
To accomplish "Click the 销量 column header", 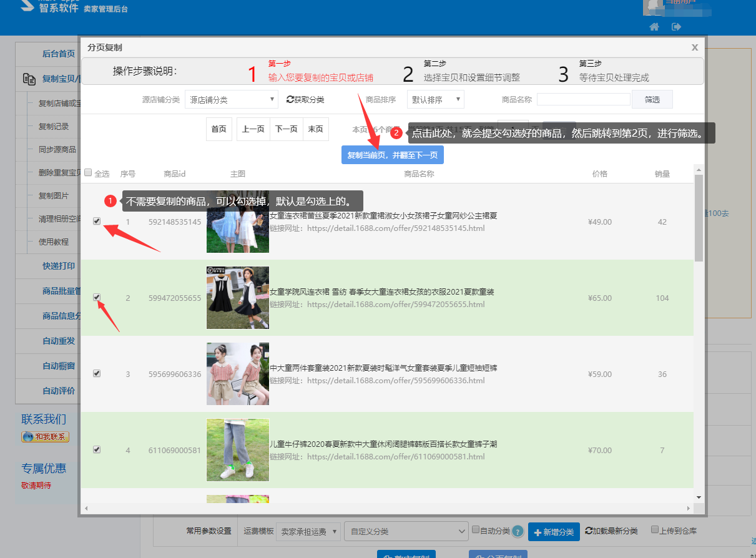I will click(662, 174).
